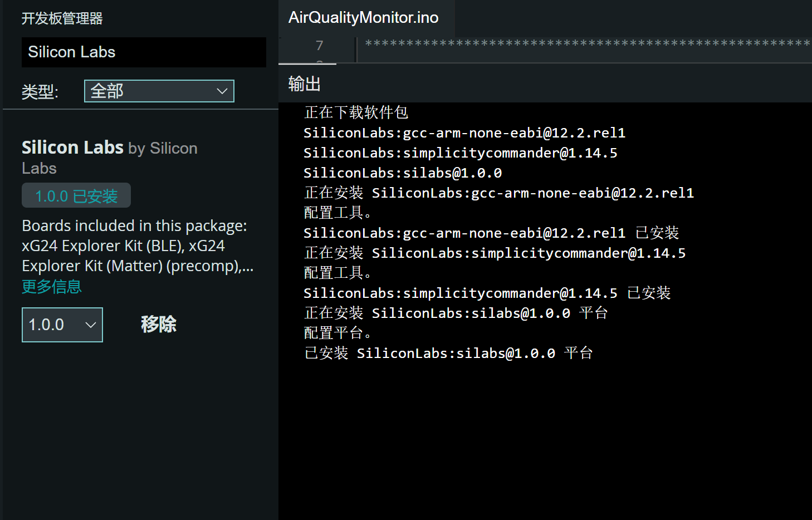812x520 pixels.
Task: Click the asterisk comment line in the editor
Action: point(588,43)
